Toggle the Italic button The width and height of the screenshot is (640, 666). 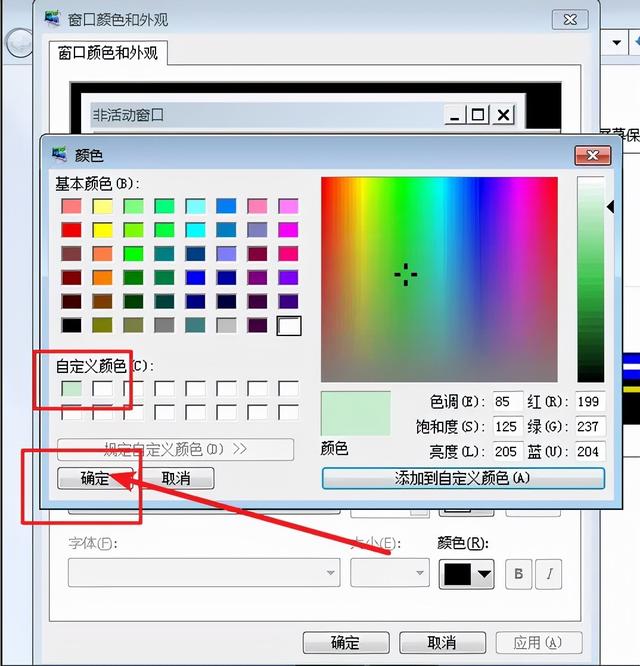pos(549,574)
